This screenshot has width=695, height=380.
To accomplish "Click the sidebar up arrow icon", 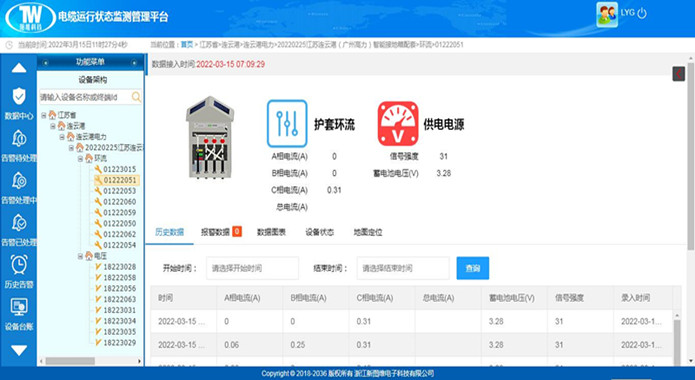I will click(19, 68).
